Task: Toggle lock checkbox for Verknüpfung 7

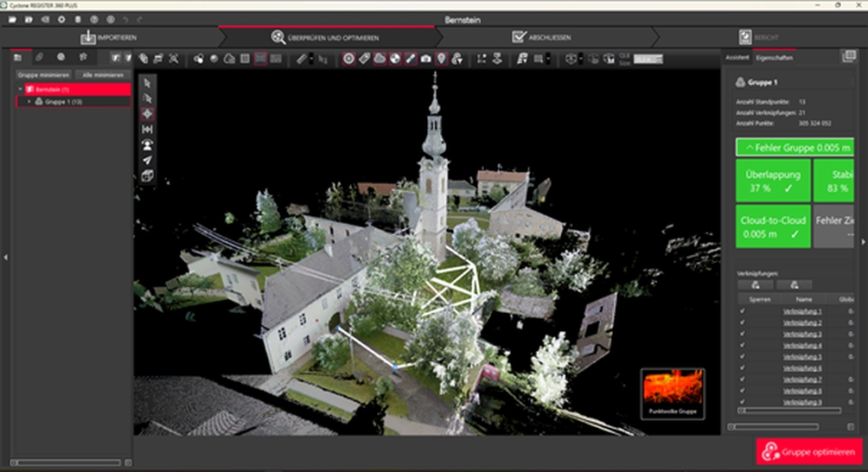Action: point(743,380)
